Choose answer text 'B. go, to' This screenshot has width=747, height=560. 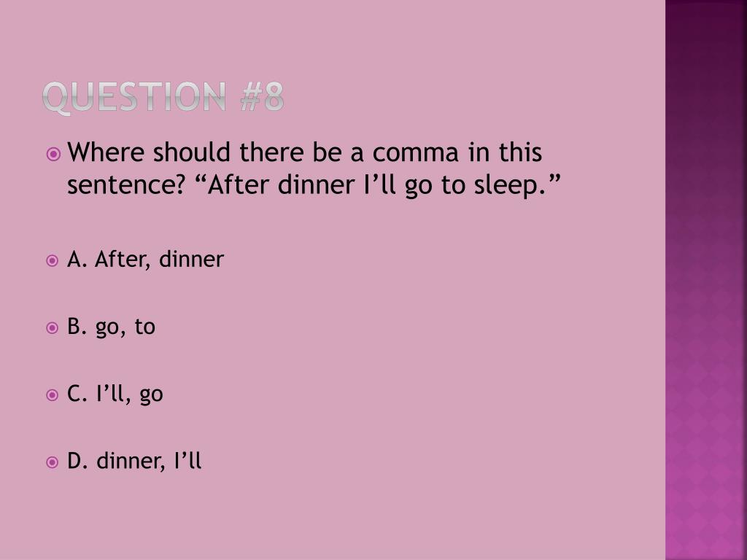point(112,327)
